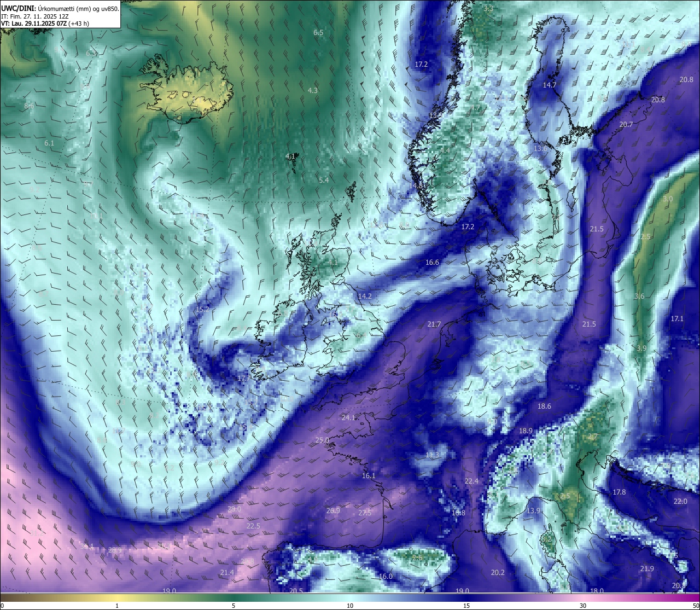Click the 21.9 value label
This screenshot has height=610, width=700.
[647, 569]
